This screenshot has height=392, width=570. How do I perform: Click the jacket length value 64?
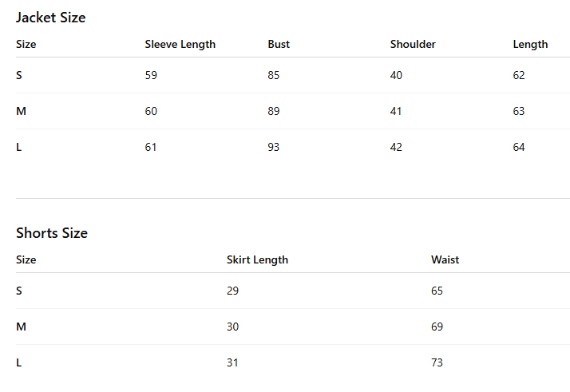pyautogui.click(x=519, y=147)
